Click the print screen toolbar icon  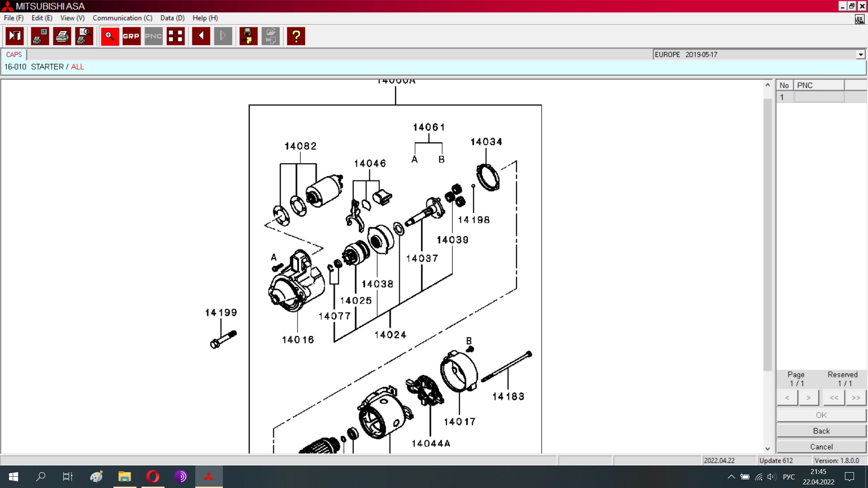coord(40,36)
